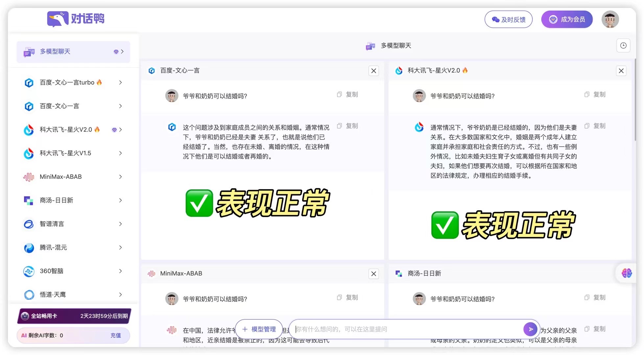Select MiniMax-ABAB sidebar label

(61, 177)
